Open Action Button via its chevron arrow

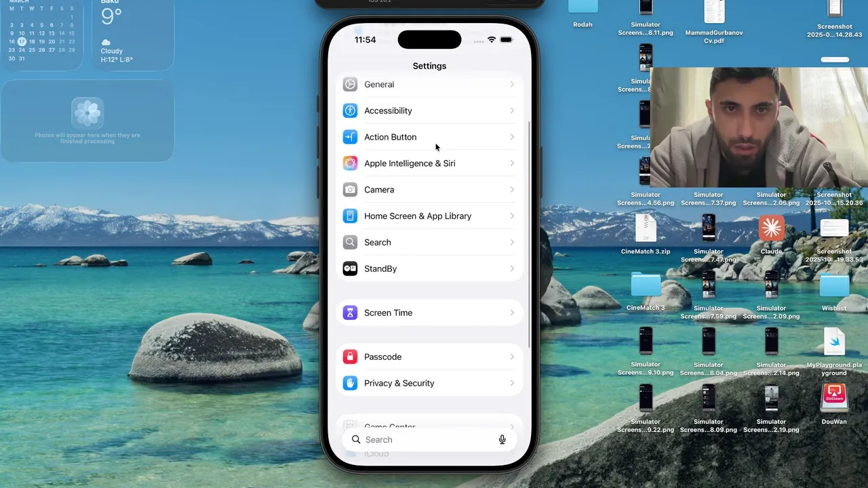[x=512, y=137]
